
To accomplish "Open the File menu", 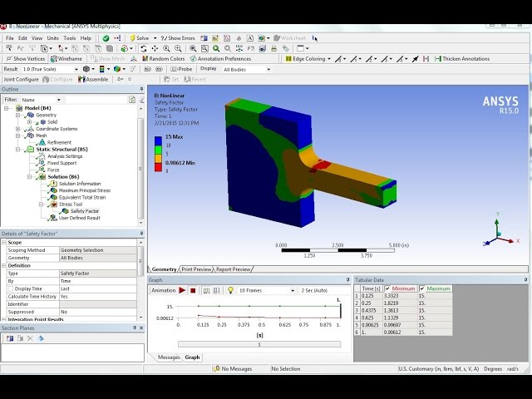I will tap(10, 38).
